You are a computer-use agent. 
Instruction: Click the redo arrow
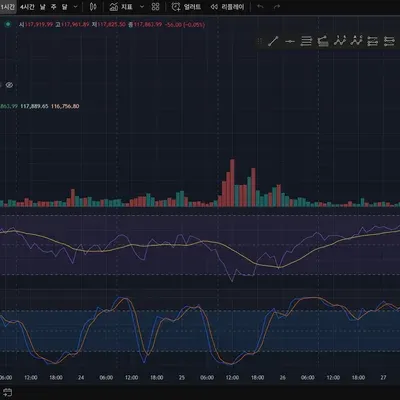coord(277,7)
